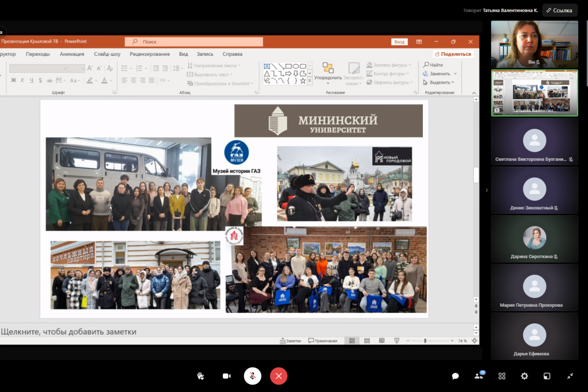Screen dimensions: 588x392
Task: Raise hand in the meeting
Action: point(200,376)
